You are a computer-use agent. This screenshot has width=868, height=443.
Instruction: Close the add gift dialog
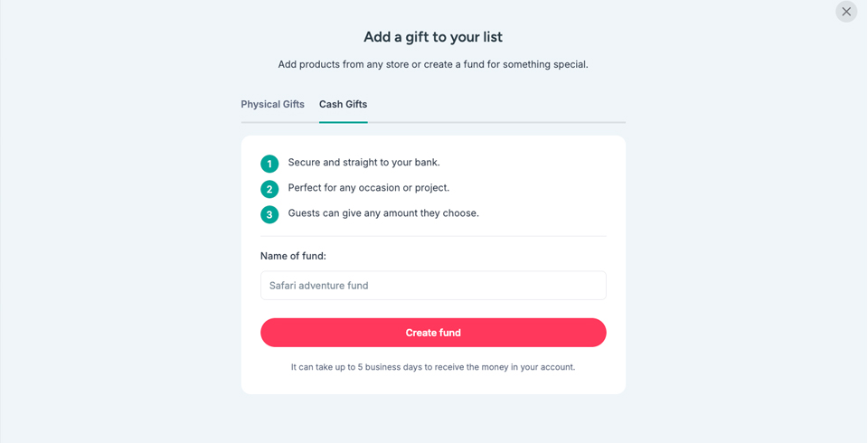click(846, 12)
